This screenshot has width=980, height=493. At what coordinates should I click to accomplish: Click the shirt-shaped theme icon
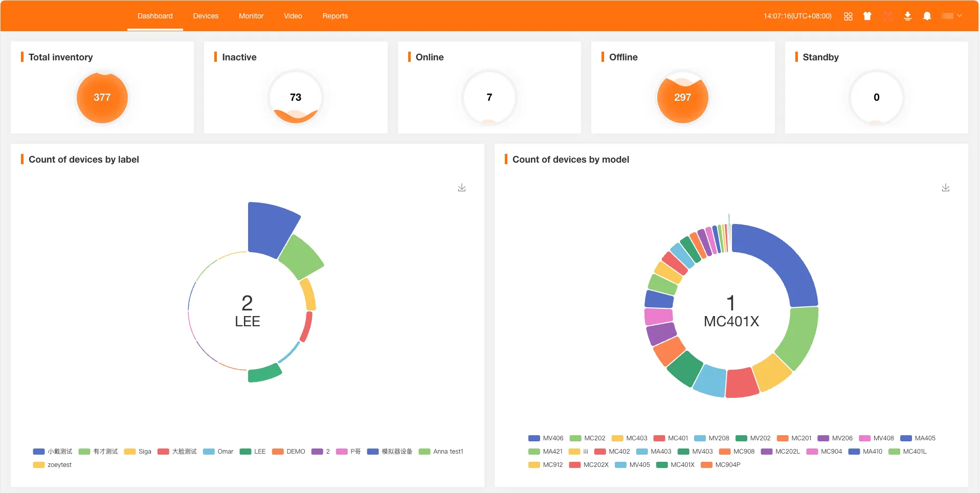[x=867, y=16]
